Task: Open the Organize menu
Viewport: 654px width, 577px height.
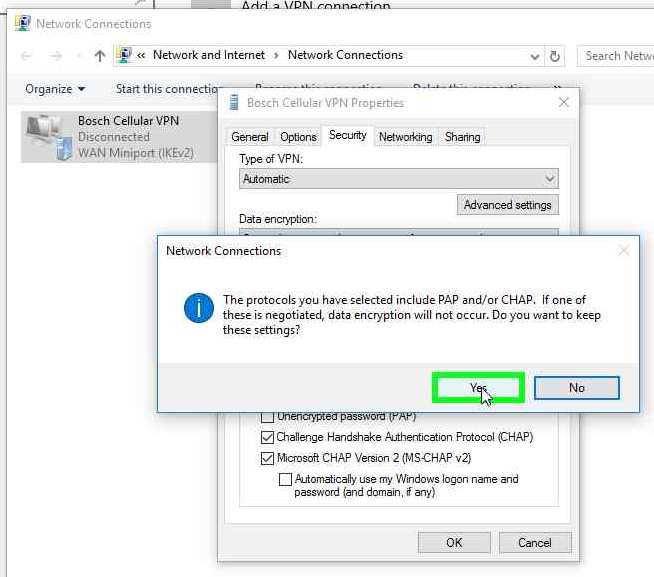Action: tap(55, 89)
